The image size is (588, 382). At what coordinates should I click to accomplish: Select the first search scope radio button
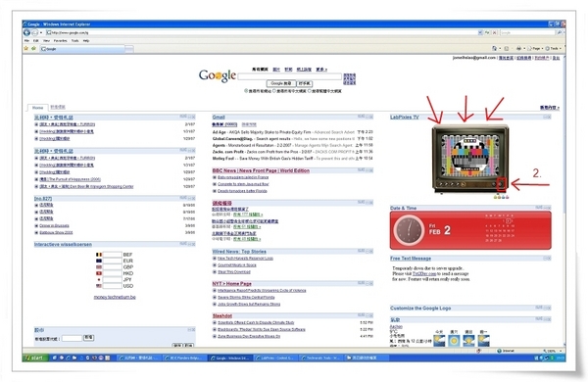pos(246,91)
